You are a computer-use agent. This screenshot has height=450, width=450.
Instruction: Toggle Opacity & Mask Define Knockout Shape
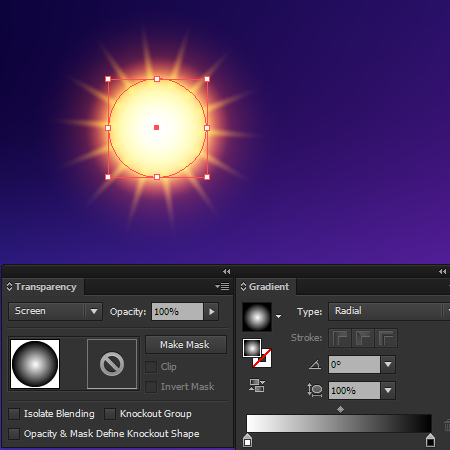pyautogui.click(x=14, y=434)
